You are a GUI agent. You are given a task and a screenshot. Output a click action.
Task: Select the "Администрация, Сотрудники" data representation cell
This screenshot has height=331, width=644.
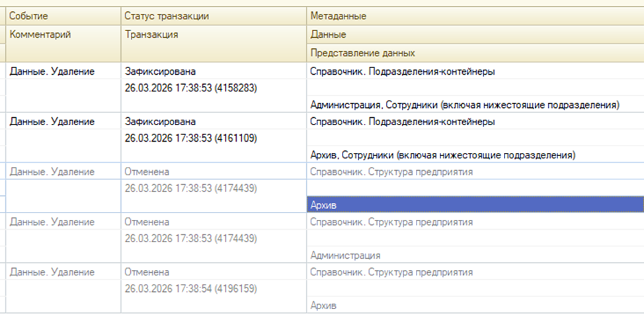tap(464, 105)
